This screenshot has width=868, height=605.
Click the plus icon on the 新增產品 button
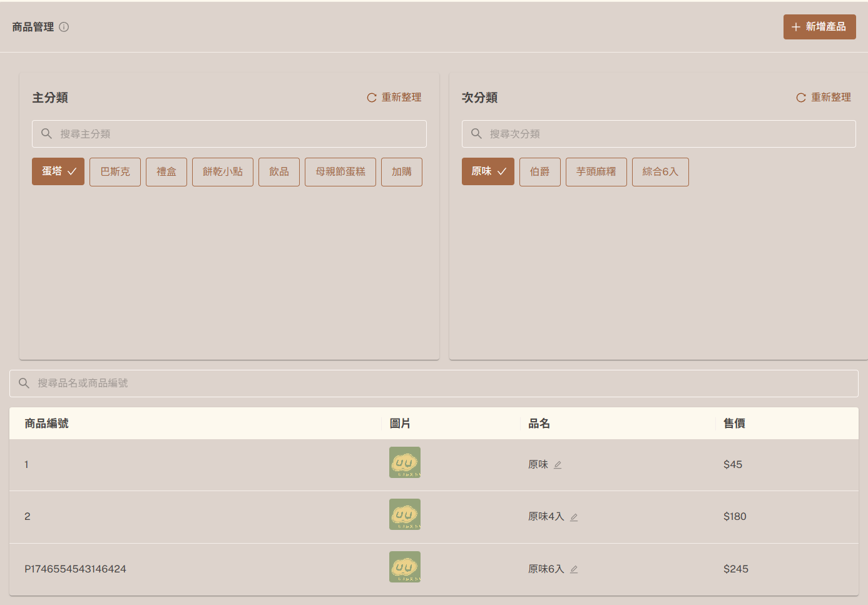(x=795, y=27)
